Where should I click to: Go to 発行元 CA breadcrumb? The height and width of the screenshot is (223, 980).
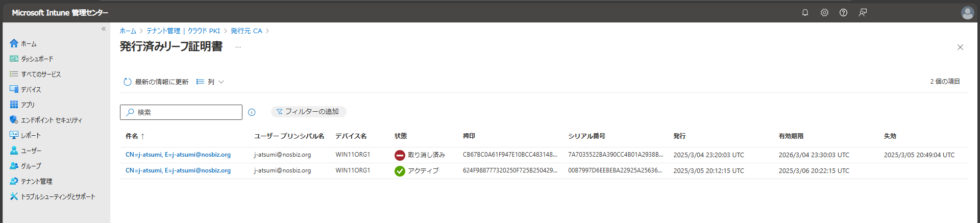(246, 31)
